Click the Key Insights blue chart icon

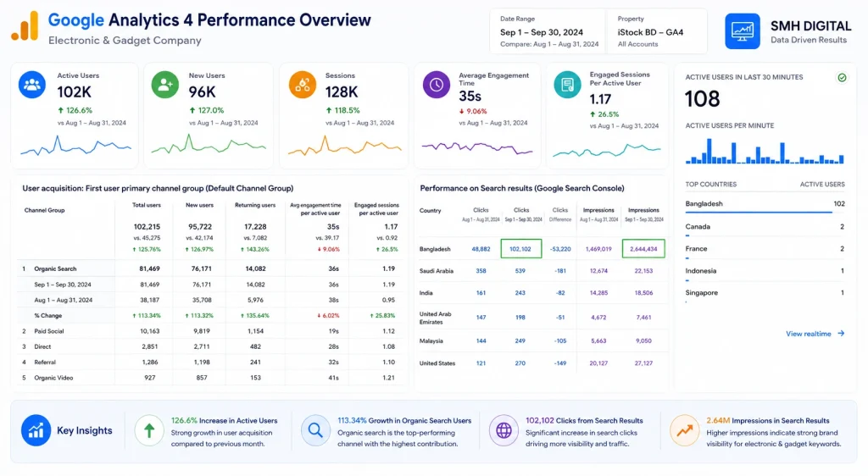[x=36, y=430]
